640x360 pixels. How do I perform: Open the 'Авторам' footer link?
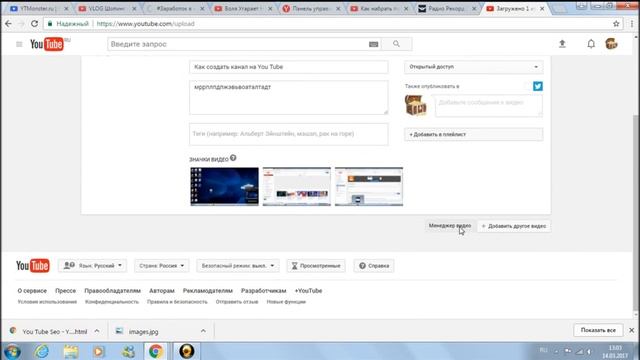[x=162, y=291]
